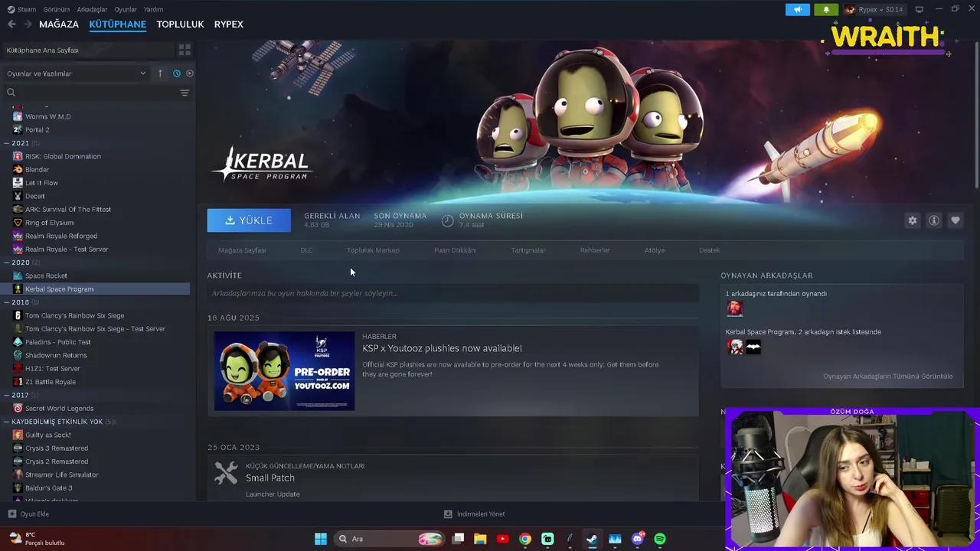Open game settings gear icon
This screenshot has height=551, width=980.
(x=912, y=220)
